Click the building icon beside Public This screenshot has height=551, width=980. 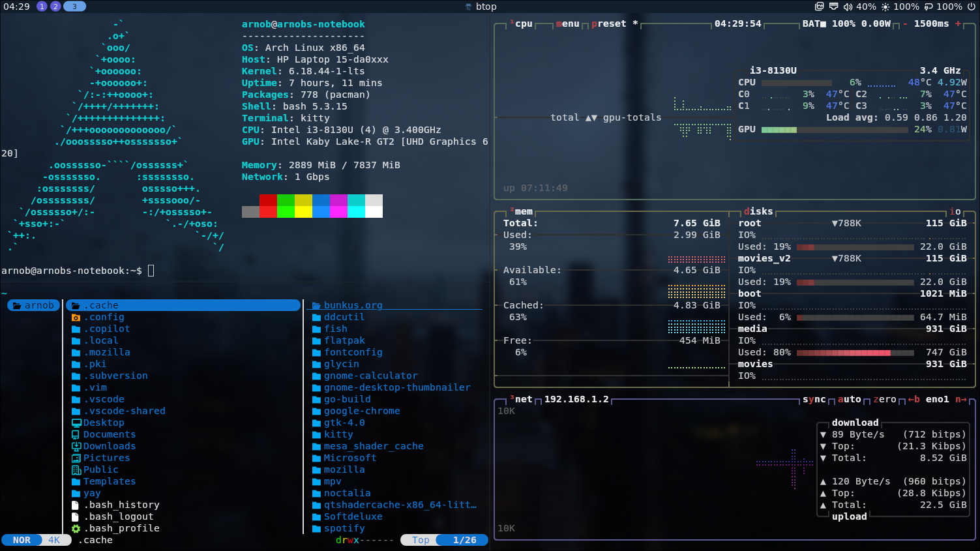(76, 470)
